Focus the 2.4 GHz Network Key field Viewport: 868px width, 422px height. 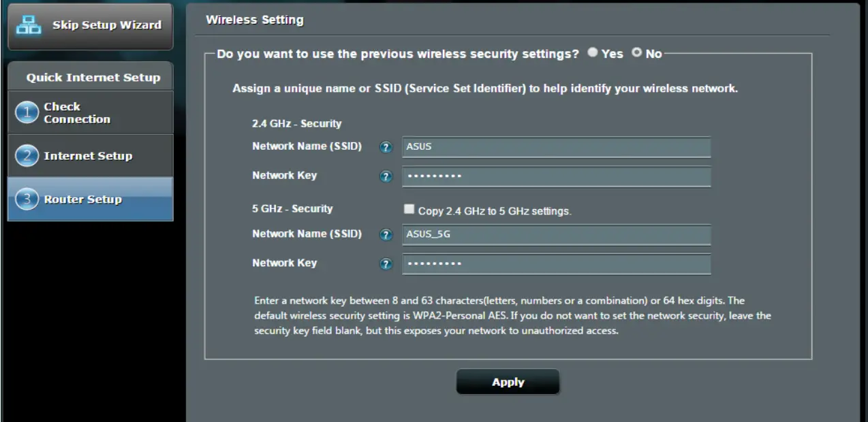[x=556, y=176]
